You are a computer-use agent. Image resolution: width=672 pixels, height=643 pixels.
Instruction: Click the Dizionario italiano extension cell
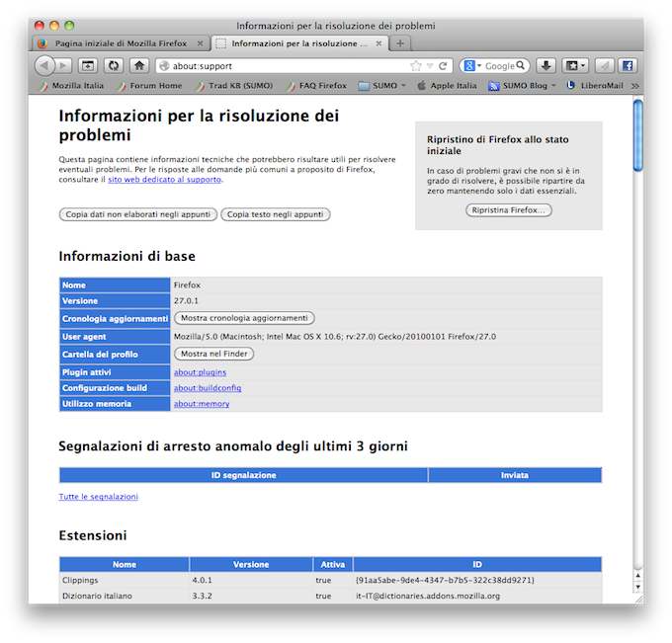click(x=125, y=596)
